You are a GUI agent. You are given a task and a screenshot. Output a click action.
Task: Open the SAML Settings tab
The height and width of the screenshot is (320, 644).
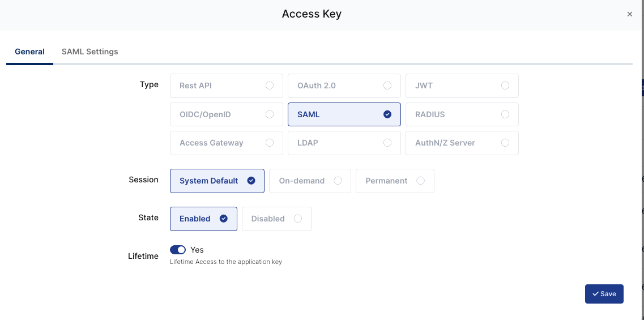(x=89, y=52)
